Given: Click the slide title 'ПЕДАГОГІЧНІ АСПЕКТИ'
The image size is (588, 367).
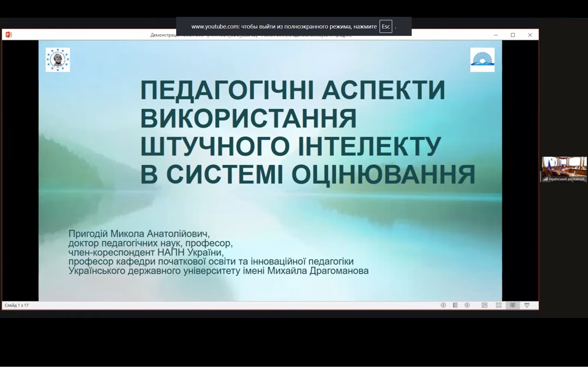Looking at the screenshot, I should 292,90.
